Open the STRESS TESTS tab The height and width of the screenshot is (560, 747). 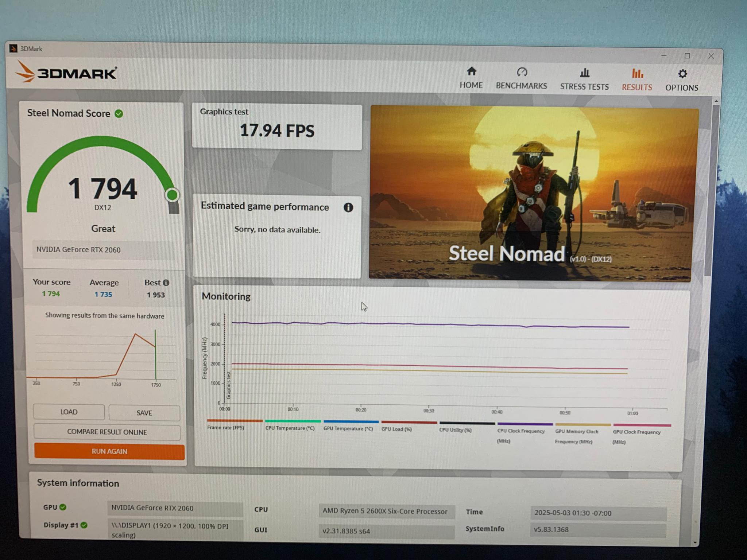(x=584, y=79)
